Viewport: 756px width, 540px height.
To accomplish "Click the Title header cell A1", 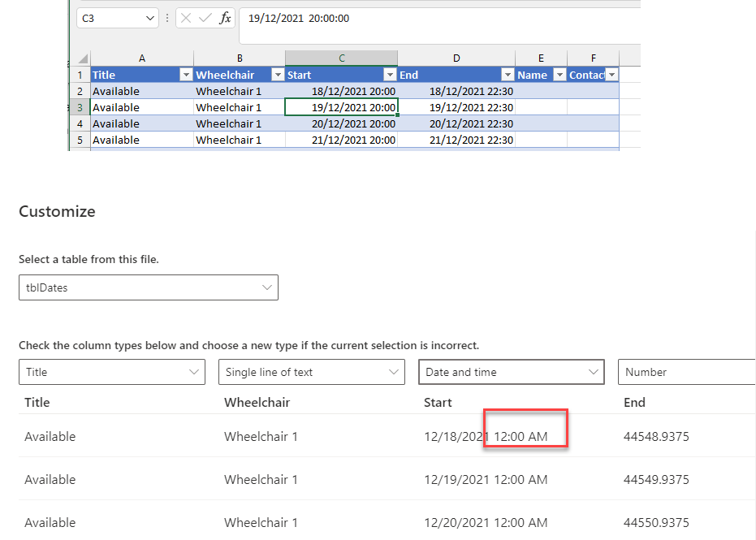I will tap(142, 75).
